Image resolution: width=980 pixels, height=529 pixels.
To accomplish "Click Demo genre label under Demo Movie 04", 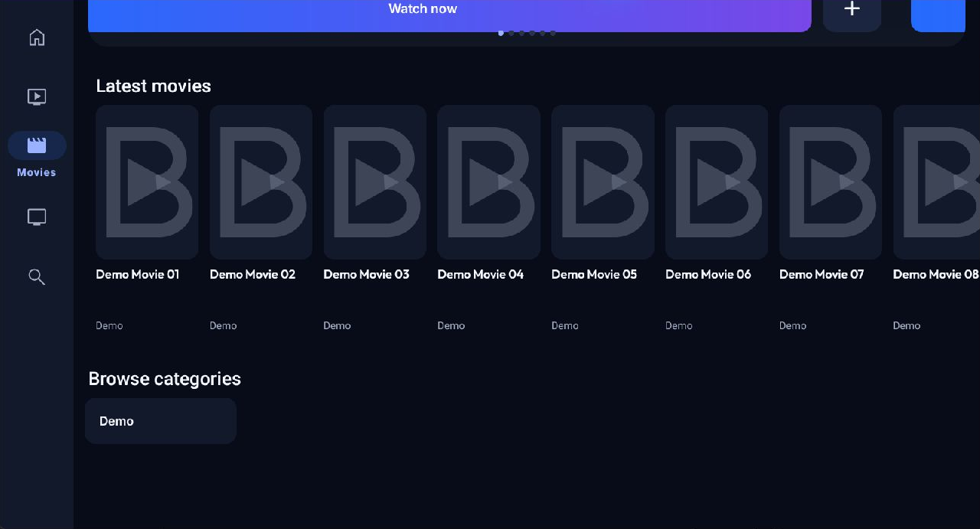I will (451, 325).
